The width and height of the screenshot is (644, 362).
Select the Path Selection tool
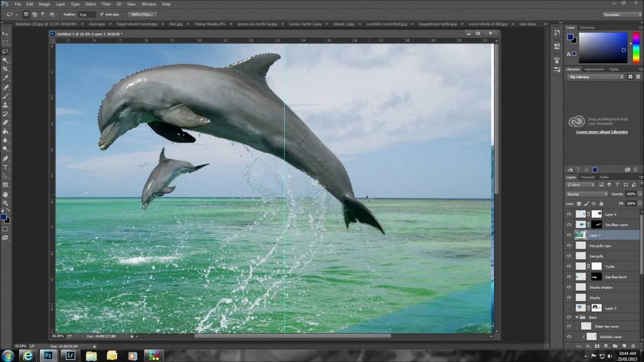[x=6, y=176]
